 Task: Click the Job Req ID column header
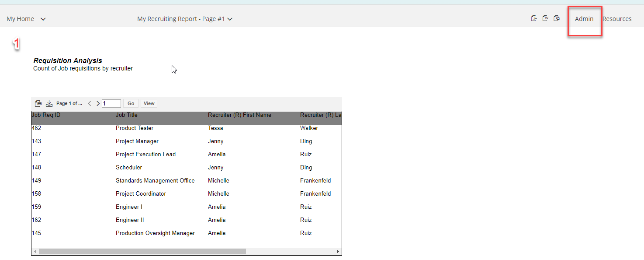point(46,115)
